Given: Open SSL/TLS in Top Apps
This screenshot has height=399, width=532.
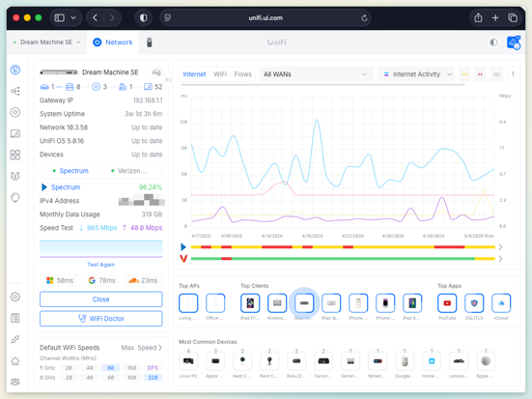Looking at the screenshot, I should pos(474,303).
